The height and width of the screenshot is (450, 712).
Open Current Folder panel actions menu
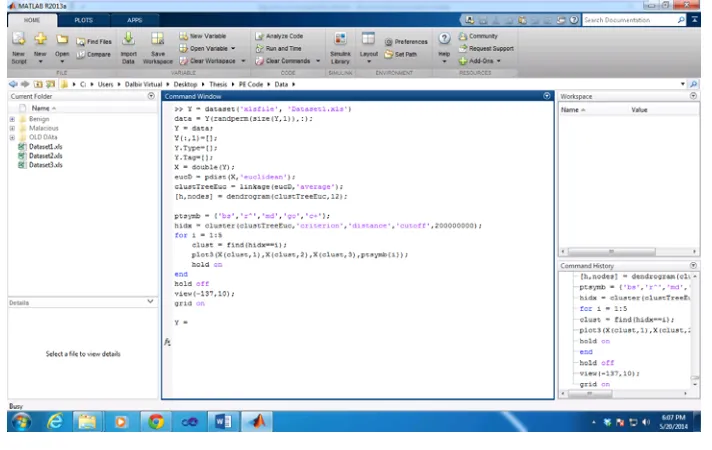coord(151,96)
